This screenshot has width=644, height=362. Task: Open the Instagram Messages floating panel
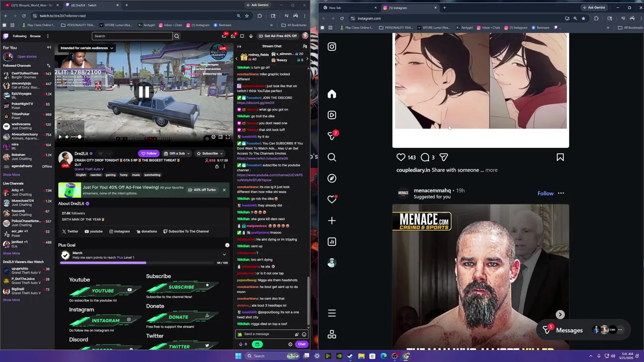(x=584, y=330)
